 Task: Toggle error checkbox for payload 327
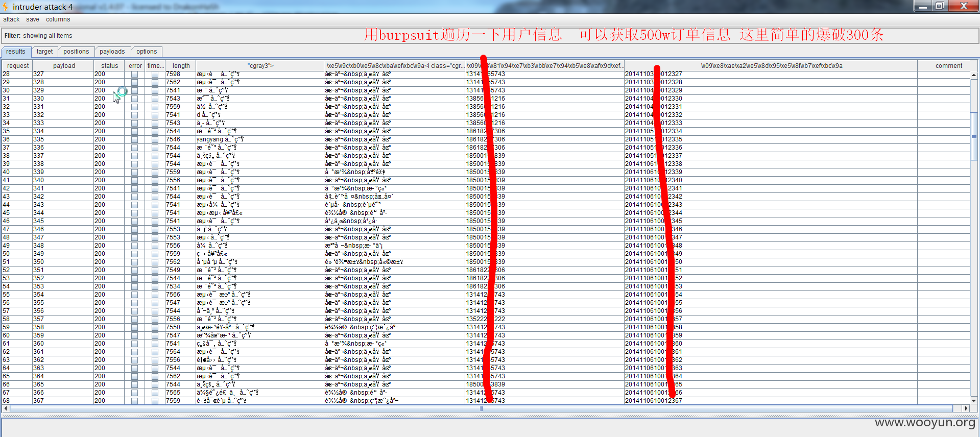134,75
